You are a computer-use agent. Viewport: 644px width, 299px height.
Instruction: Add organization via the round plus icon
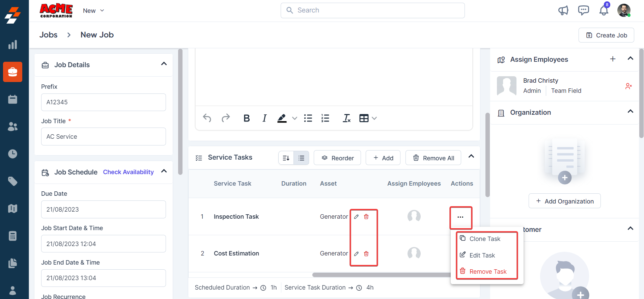click(565, 178)
